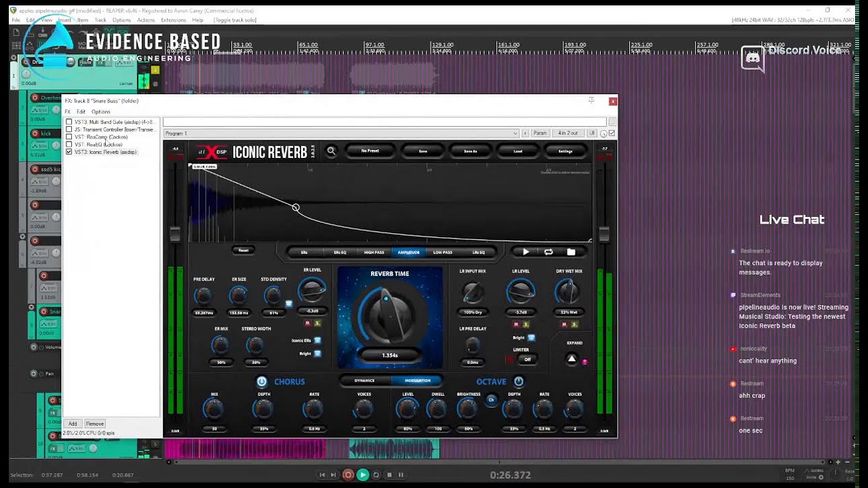
Task: Click the Reset button below the envelope
Action: pyautogui.click(x=243, y=251)
